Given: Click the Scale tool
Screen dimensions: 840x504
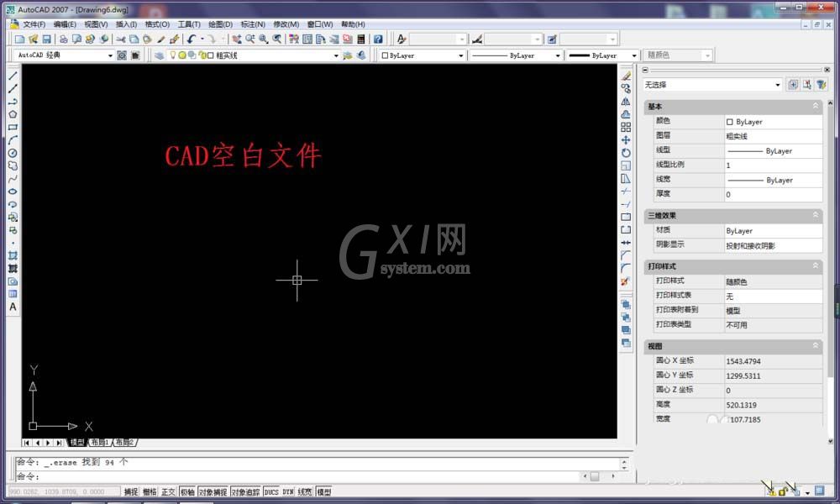Looking at the screenshot, I should (x=626, y=166).
